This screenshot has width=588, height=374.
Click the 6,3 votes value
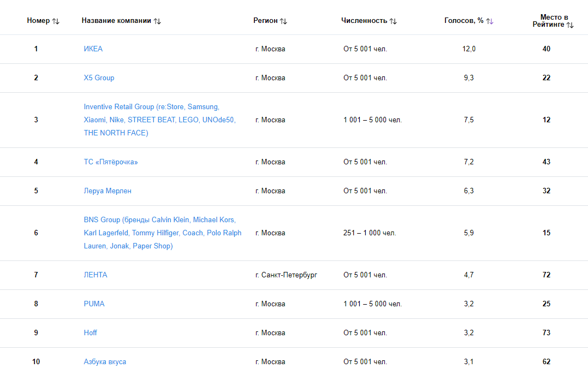coord(469,191)
